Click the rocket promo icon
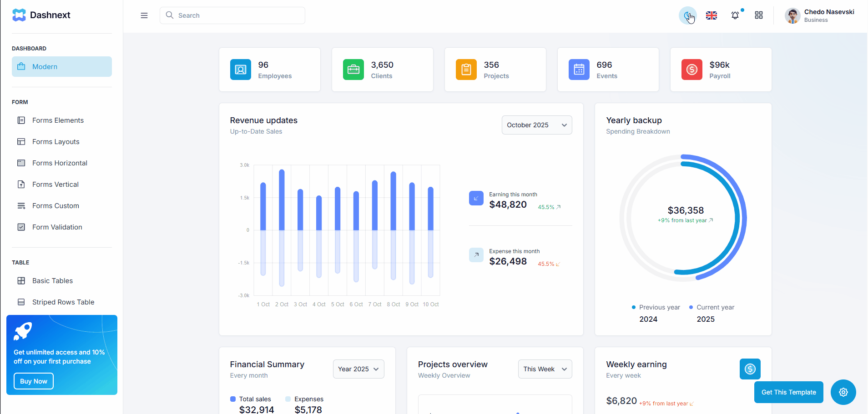The height and width of the screenshot is (414, 868). [23, 331]
